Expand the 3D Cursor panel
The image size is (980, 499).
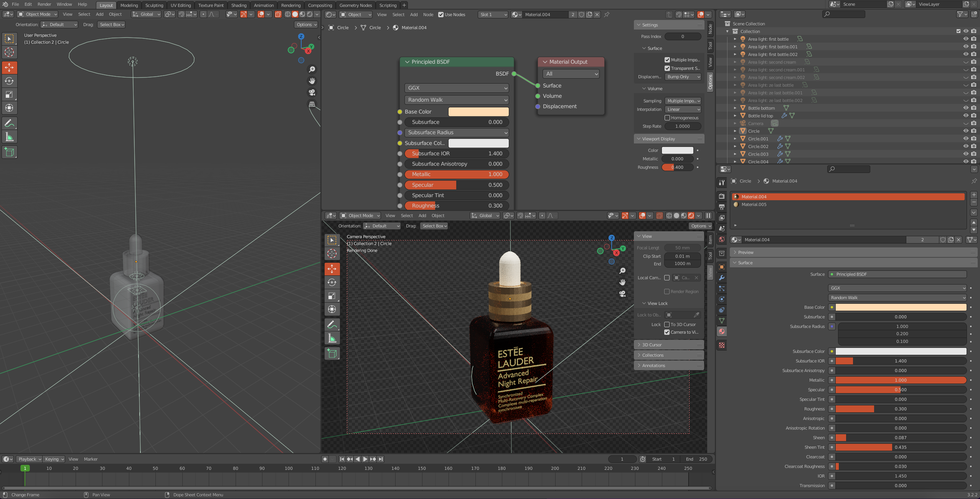(669, 345)
